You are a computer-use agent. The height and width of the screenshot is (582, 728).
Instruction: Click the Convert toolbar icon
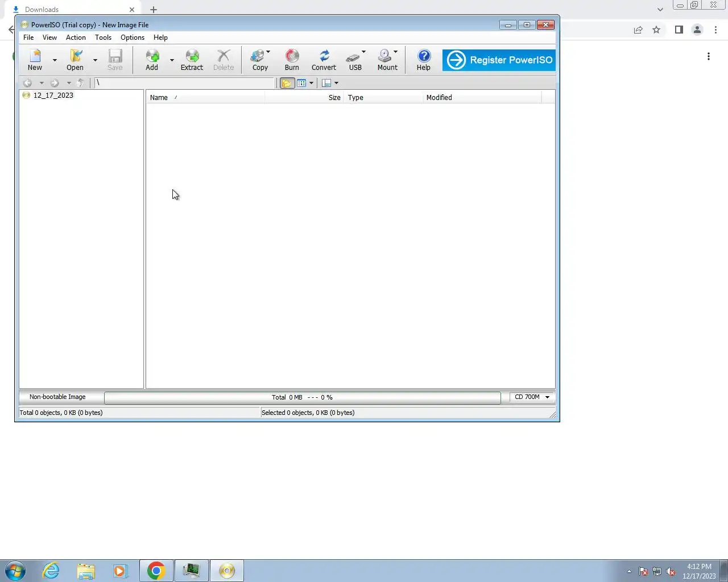point(324,60)
